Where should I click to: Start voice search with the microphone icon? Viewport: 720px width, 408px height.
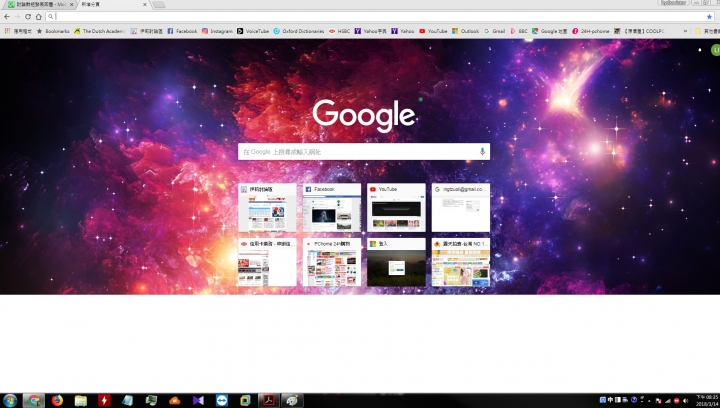coord(482,151)
